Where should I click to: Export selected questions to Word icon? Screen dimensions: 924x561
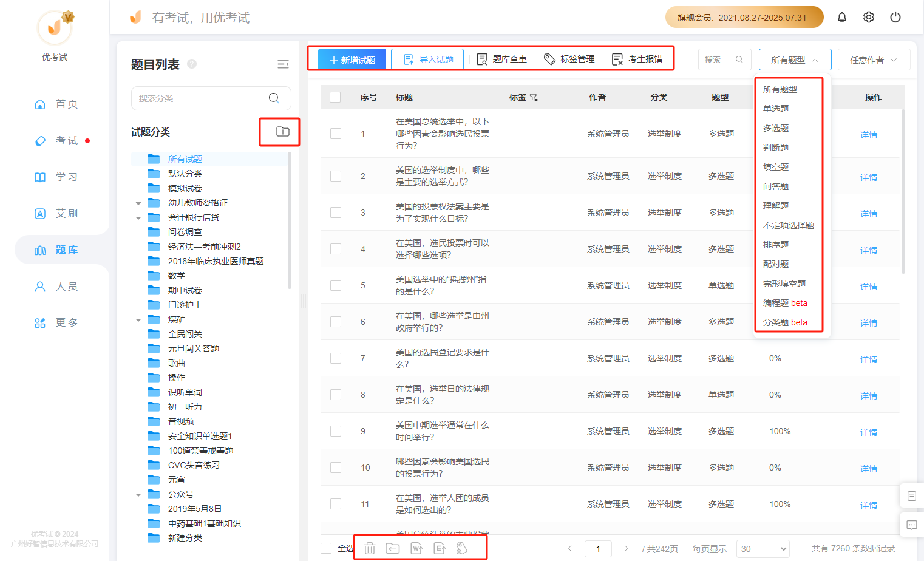click(416, 548)
